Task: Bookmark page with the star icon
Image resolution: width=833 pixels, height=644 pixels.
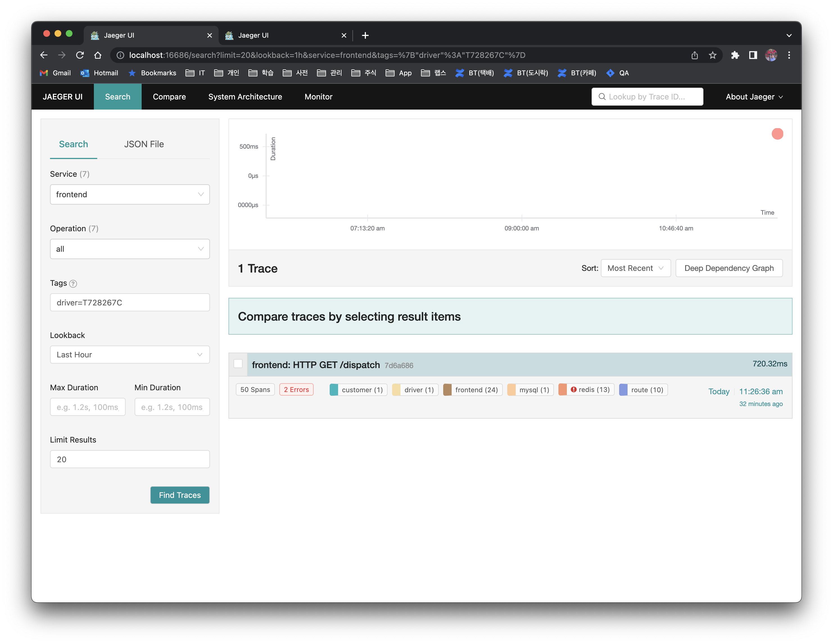Action: click(x=712, y=55)
